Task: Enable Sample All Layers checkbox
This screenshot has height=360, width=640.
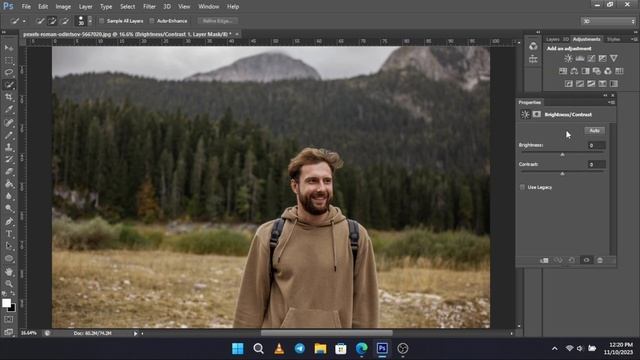Action: tap(102, 21)
